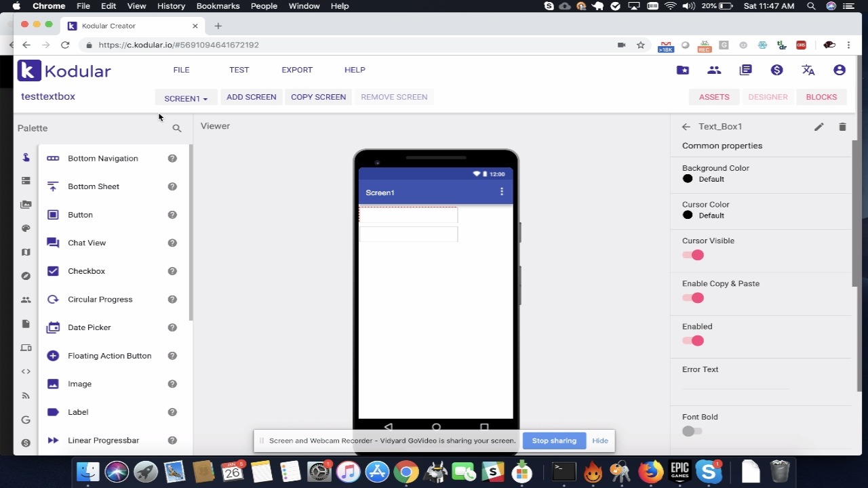Toggle Cursor Visible switch off
Image resolution: width=868 pixels, height=488 pixels.
pyautogui.click(x=693, y=255)
